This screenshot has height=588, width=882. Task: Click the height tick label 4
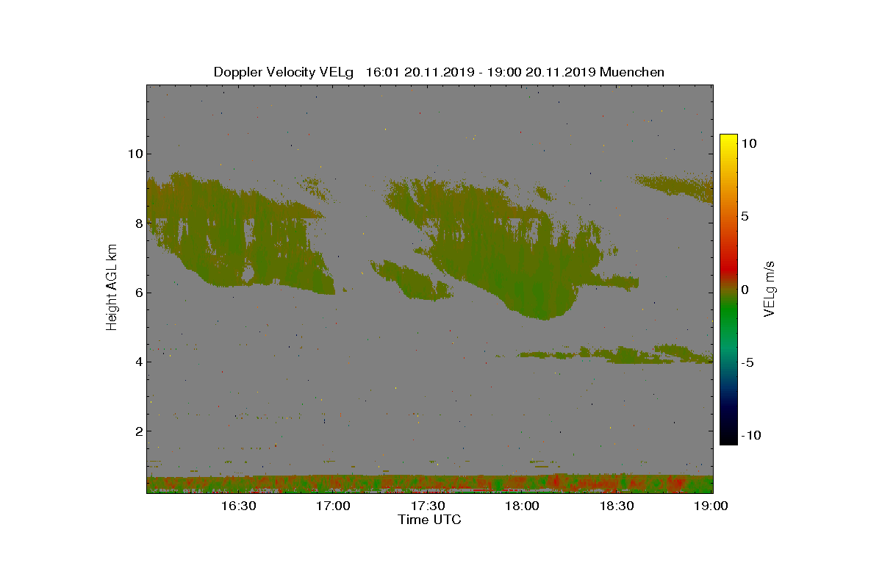[137, 362]
